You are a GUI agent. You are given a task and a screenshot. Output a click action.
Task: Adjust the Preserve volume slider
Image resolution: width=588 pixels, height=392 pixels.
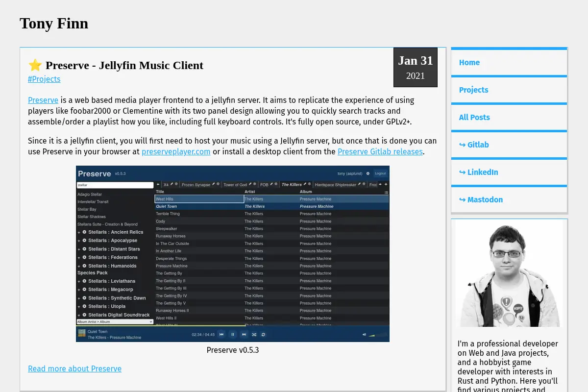tap(378, 335)
